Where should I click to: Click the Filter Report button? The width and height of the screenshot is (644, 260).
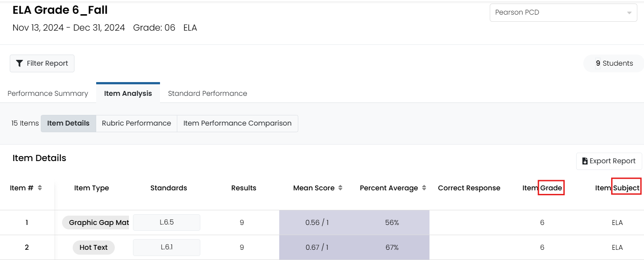(42, 63)
